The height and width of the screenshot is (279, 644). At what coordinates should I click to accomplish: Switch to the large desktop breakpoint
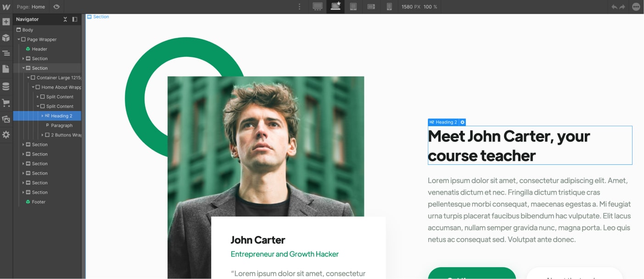click(317, 7)
